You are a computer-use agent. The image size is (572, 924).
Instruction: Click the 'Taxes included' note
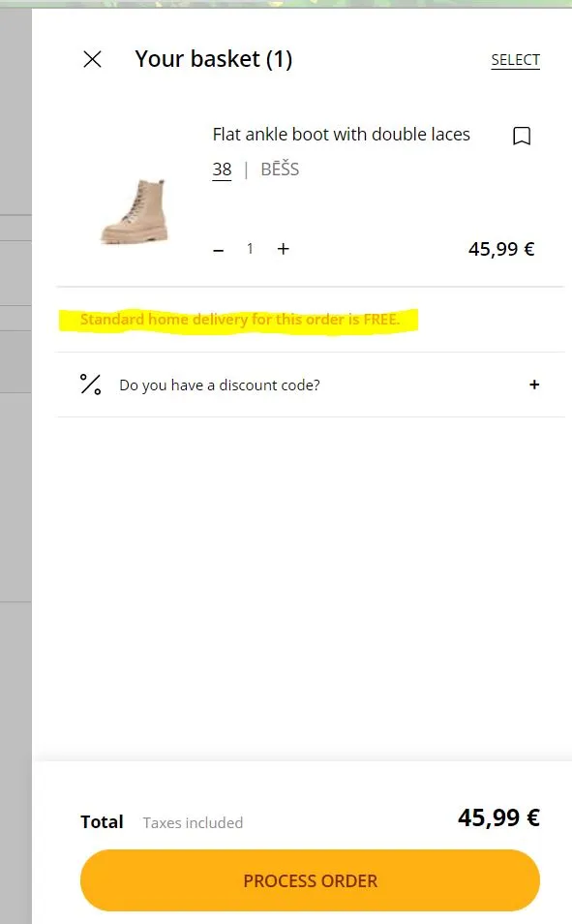click(x=193, y=822)
